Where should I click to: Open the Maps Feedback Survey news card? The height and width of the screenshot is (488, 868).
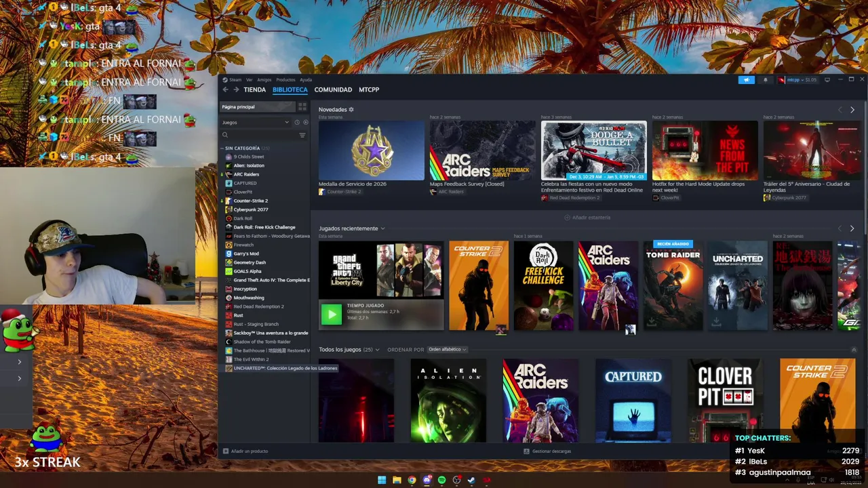483,150
